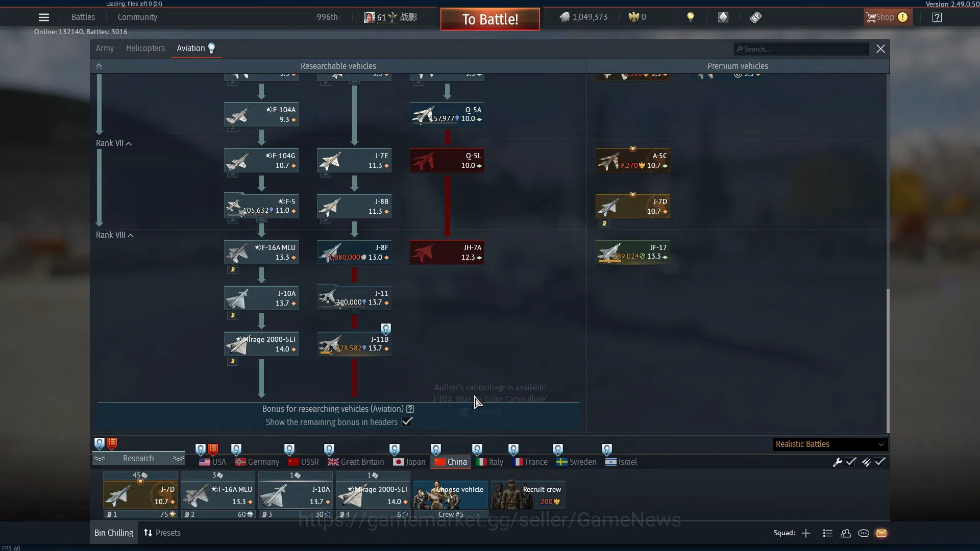Click Choose vehicle for Crew #5
The height and width of the screenshot is (551, 980).
(x=451, y=495)
